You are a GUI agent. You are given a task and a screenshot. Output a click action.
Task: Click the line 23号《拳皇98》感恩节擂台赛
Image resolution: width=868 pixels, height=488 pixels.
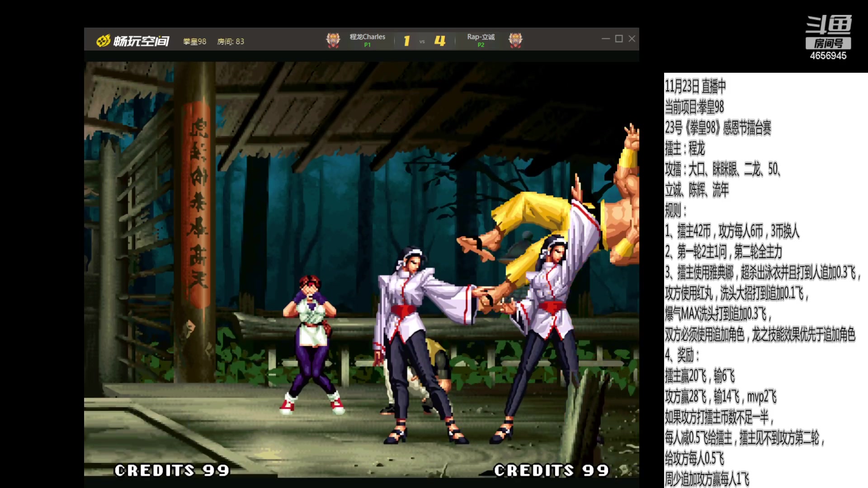click(x=718, y=128)
